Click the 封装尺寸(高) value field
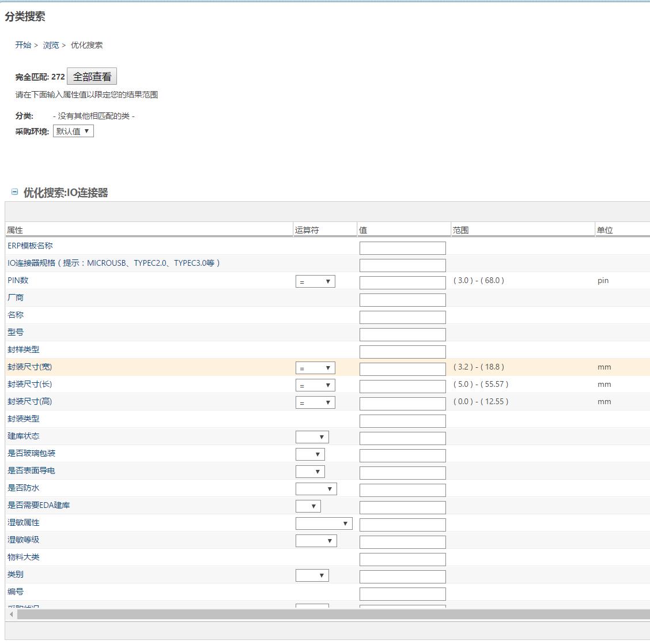Screen dimensions: 650x644 point(403,404)
